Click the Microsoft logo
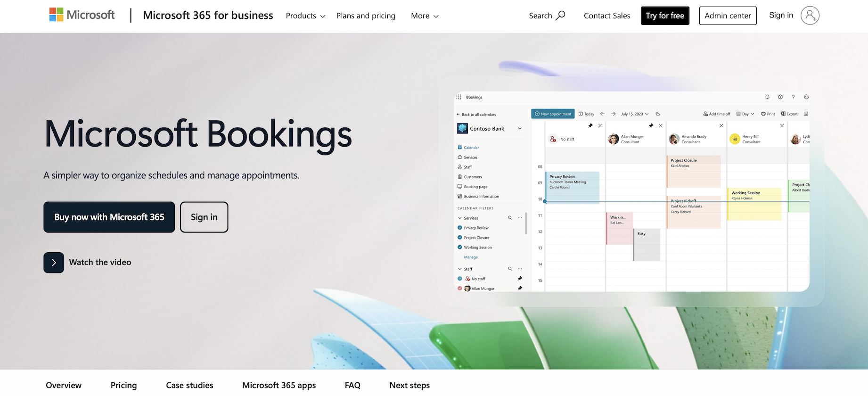The image size is (868, 396). pyautogui.click(x=82, y=15)
